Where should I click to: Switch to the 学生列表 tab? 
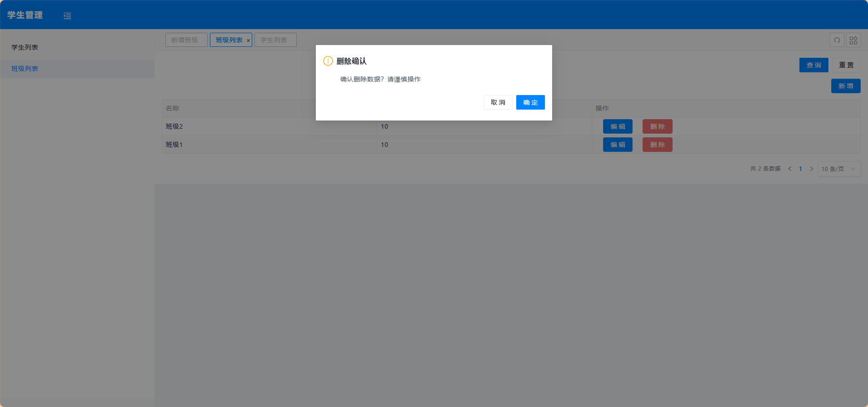point(275,40)
